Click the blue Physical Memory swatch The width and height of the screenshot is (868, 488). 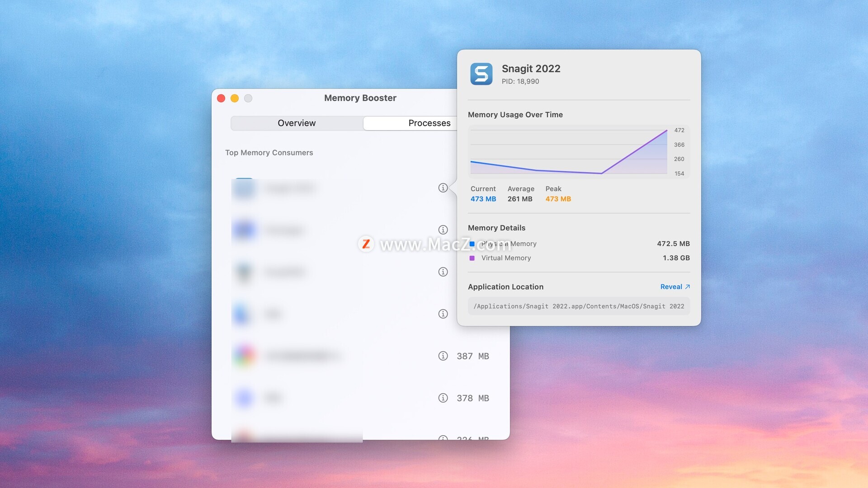pos(472,244)
